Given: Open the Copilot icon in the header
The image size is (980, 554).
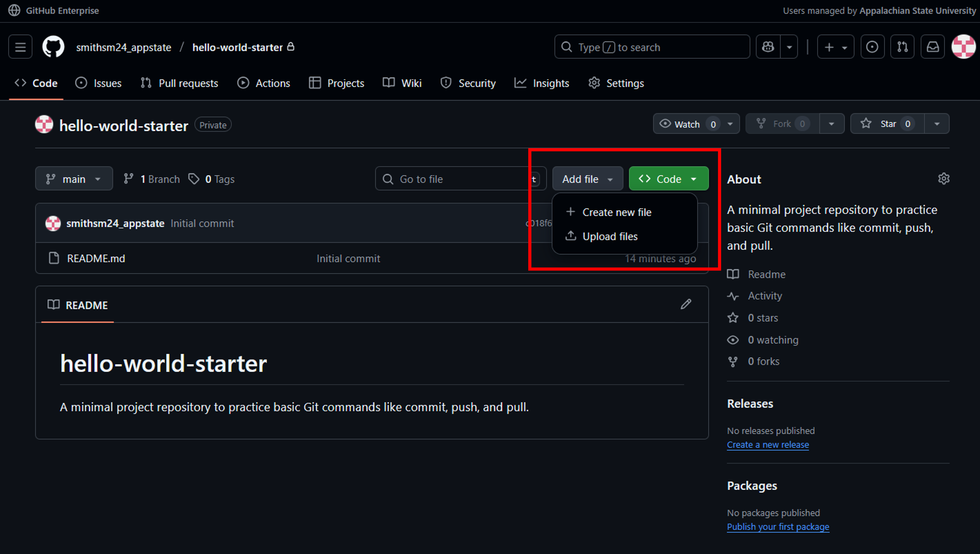Looking at the screenshot, I should click(x=768, y=46).
